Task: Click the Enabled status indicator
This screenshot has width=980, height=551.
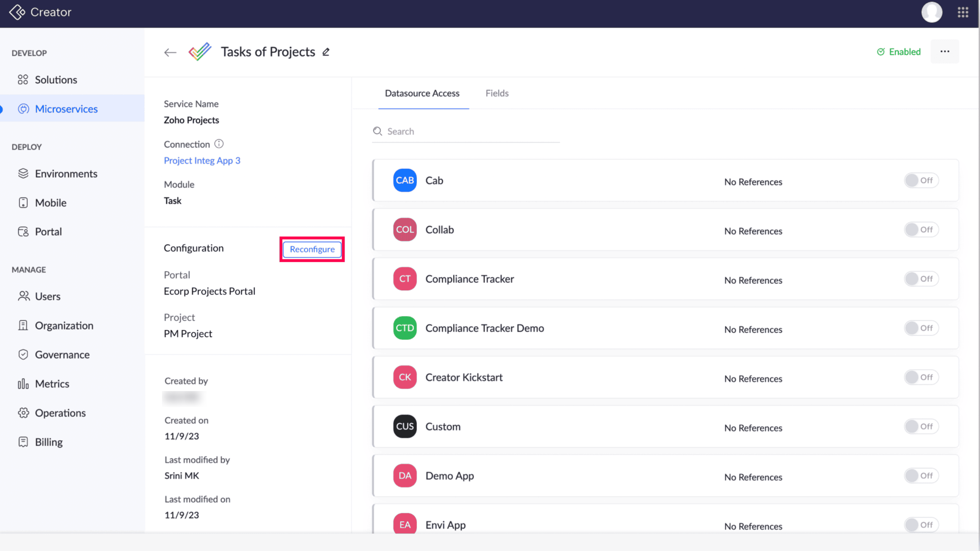Action: (899, 52)
